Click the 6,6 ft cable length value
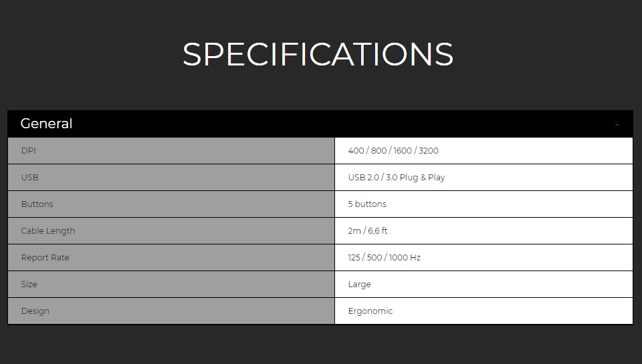642x364 pixels. [x=377, y=230]
